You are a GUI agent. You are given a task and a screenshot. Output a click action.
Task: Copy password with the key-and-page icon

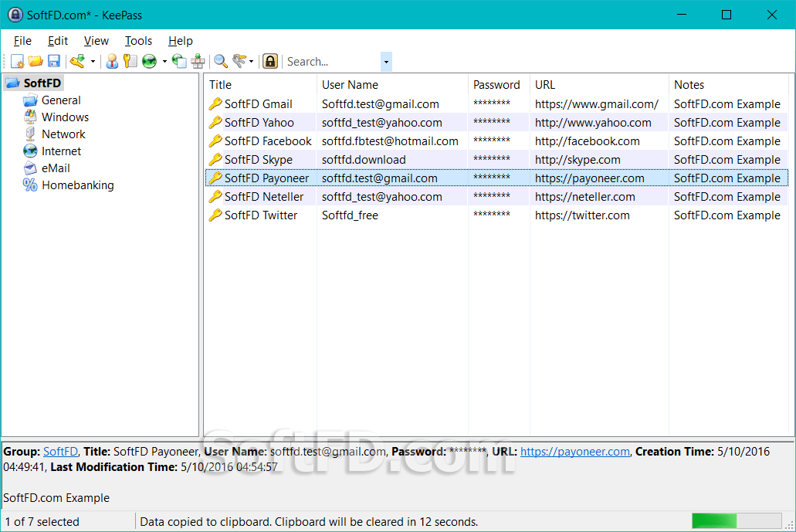click(x=130, y=62)
